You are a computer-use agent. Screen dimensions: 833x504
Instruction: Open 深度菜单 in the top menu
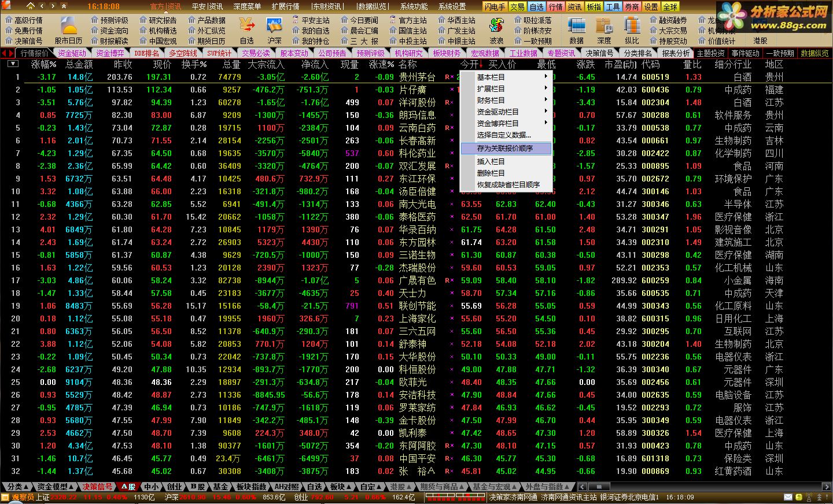click(x=247, y=6)
